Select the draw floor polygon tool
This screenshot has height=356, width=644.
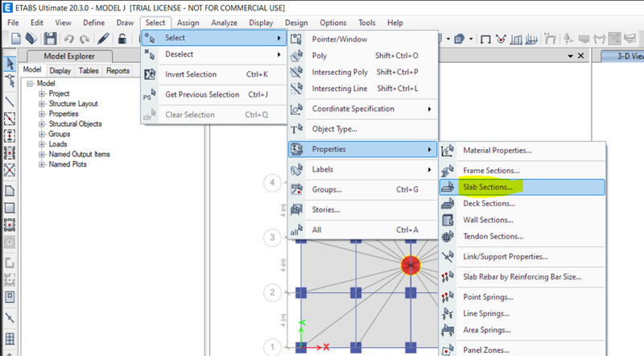tap(10, 191)
